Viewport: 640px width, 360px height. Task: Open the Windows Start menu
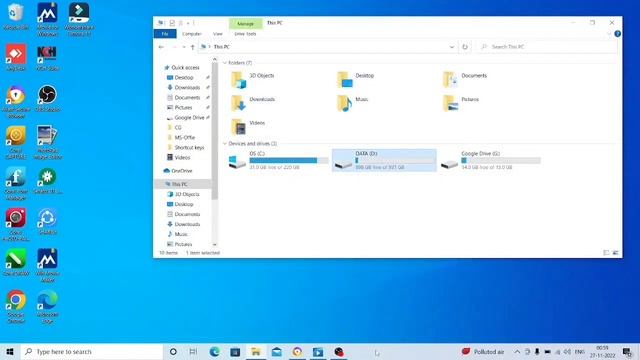(x=10, y=351)
